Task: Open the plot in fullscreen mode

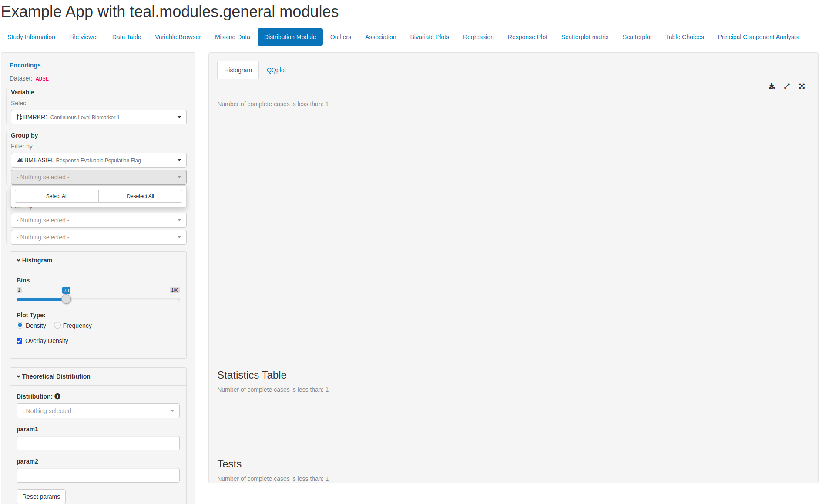Action: point(802,86)
